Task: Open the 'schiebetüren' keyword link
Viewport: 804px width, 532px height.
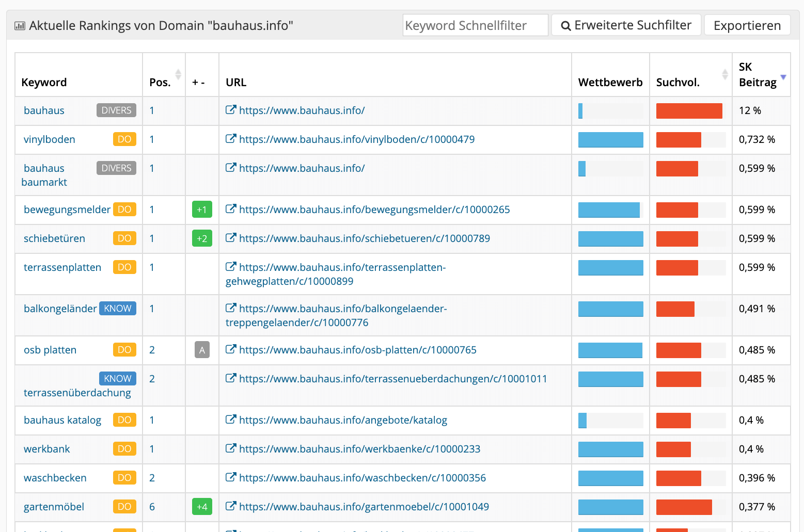Action: pyautogui.click(x=54, y=238)
